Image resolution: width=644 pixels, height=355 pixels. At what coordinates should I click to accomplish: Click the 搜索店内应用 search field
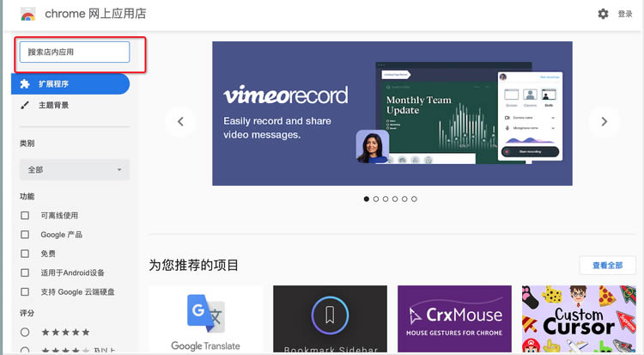[76, 52]
